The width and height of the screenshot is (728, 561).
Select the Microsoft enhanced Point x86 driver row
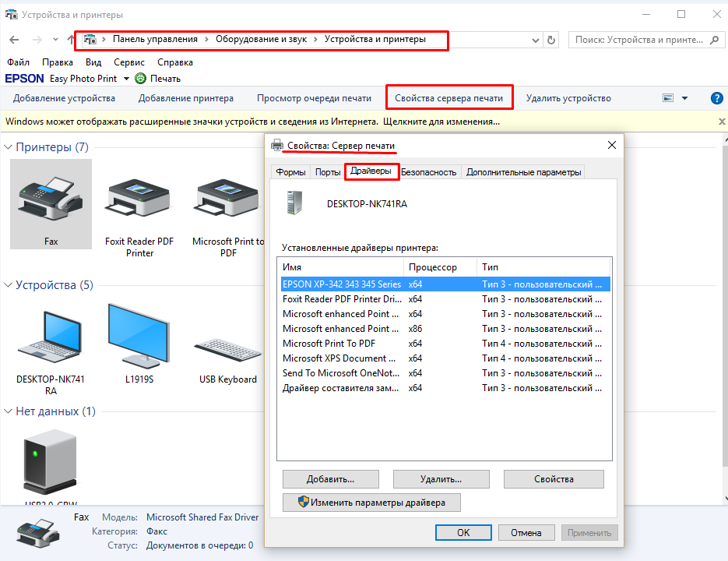click(445, 329)
